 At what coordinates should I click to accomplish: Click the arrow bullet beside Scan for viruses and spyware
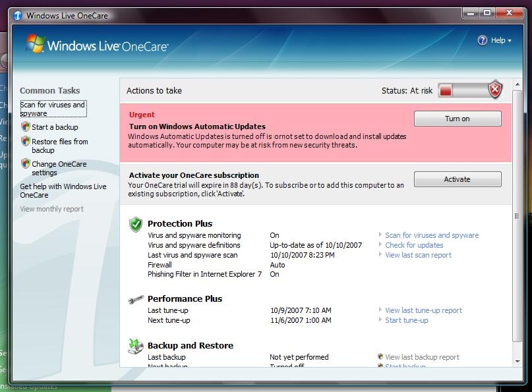point(380,235)
